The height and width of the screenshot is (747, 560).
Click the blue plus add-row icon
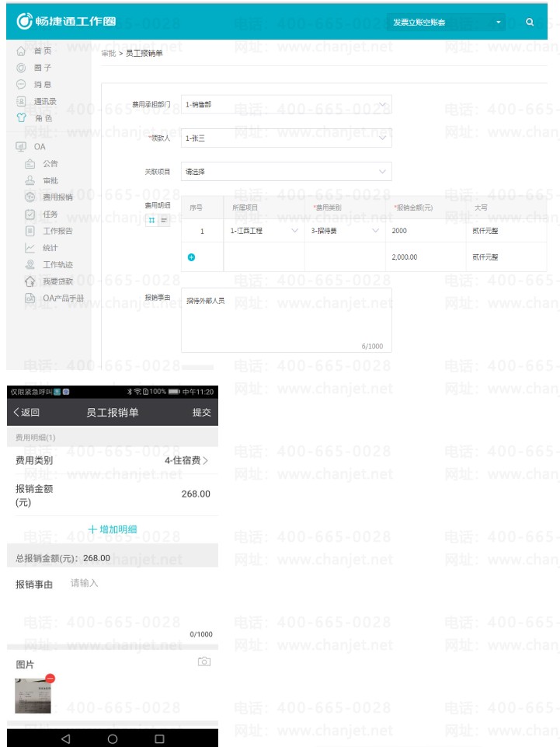click(x=191, y=257)
